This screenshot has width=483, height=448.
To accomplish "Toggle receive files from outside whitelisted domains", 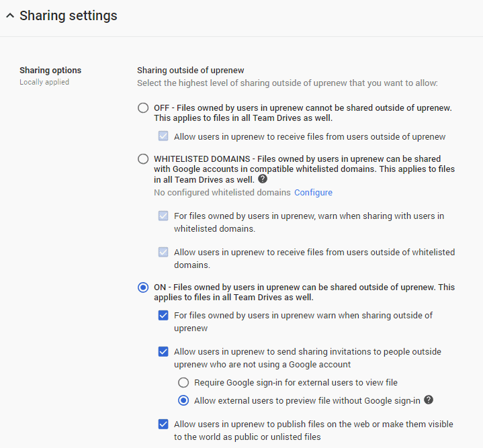I will coord(163,252).
